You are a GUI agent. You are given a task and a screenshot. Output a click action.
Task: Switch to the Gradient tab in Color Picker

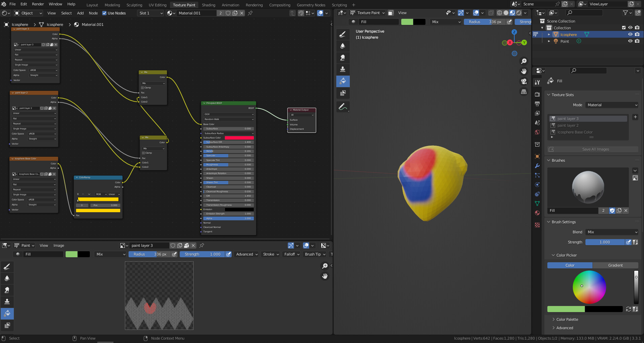[x=615, y=265]
